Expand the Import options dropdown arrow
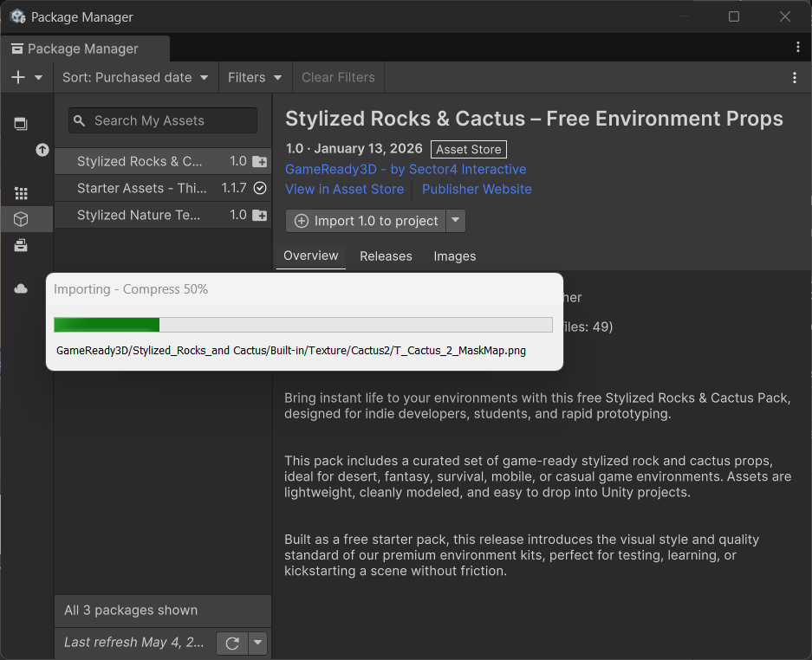812x660 pixels. [x=455, y=221]
